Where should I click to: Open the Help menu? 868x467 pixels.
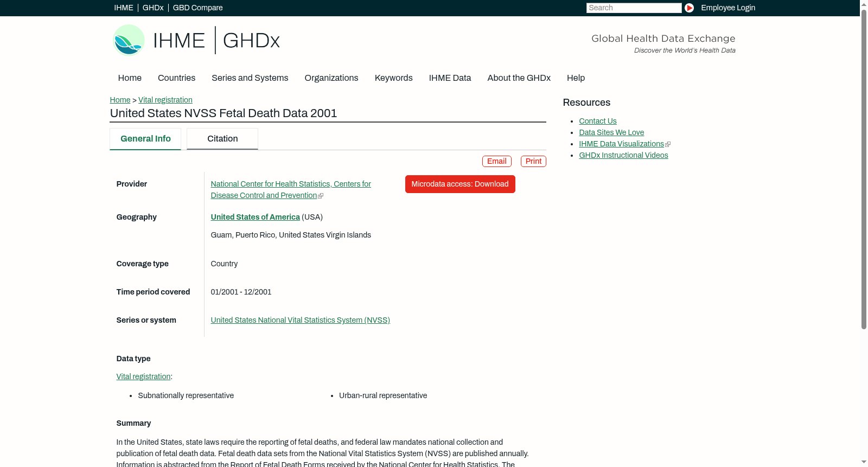(576, 78)
